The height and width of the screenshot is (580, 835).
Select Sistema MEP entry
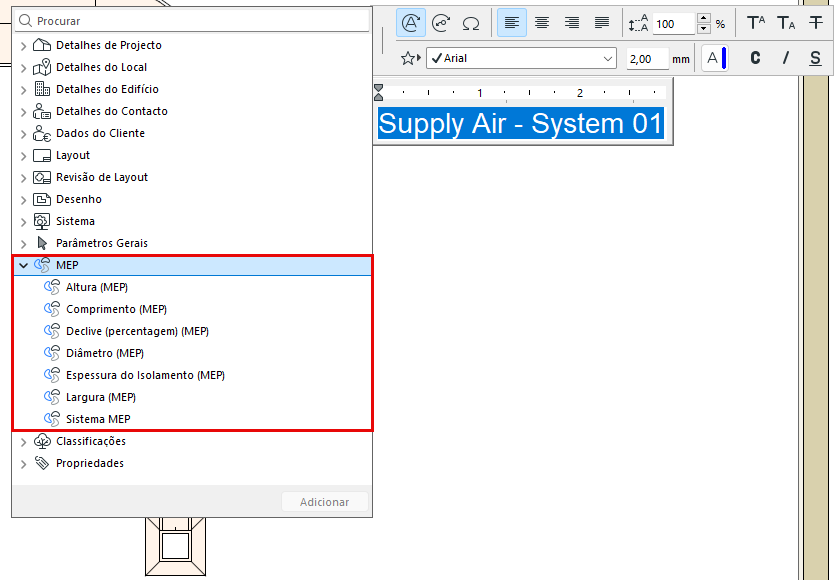[192, 419]
